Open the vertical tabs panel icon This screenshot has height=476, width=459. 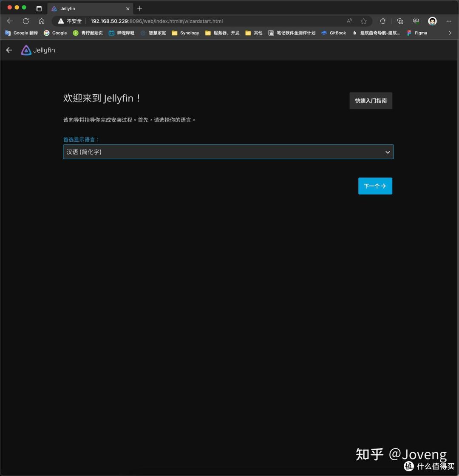[39, 8]
